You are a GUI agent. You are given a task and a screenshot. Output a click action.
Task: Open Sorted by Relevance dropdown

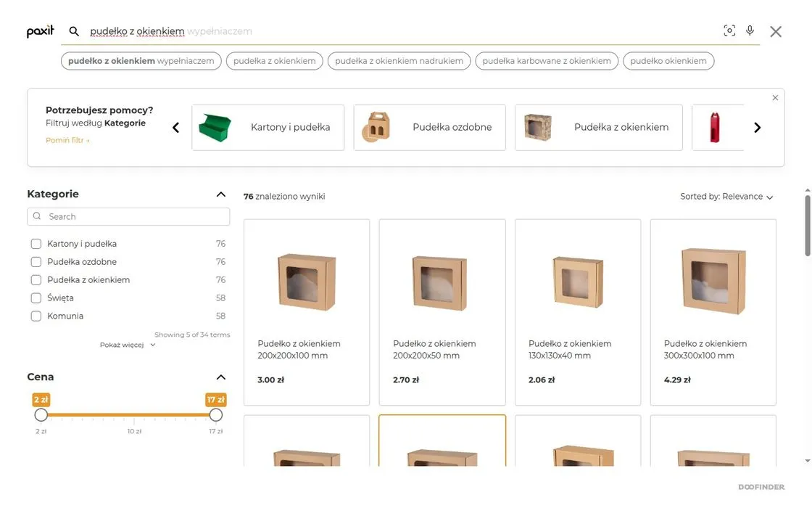tap(726, 197)
